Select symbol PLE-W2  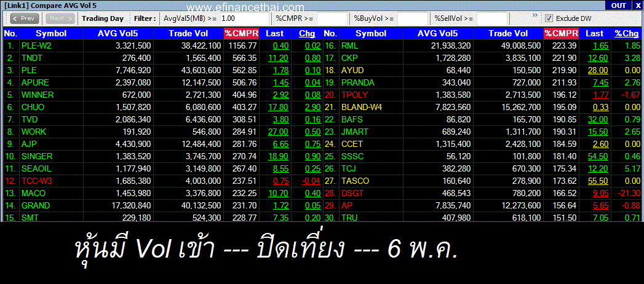pyautogui.click(x=36, y=46)
